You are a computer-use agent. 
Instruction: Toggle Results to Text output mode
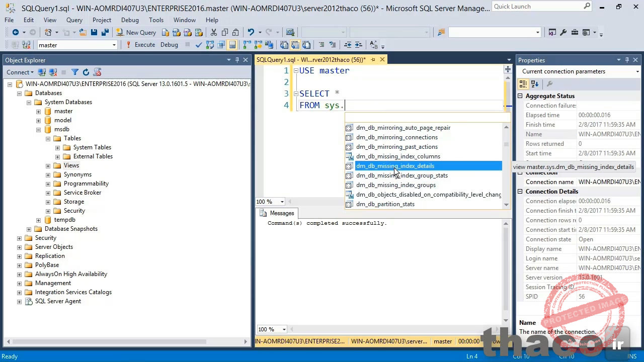(284, 45)
